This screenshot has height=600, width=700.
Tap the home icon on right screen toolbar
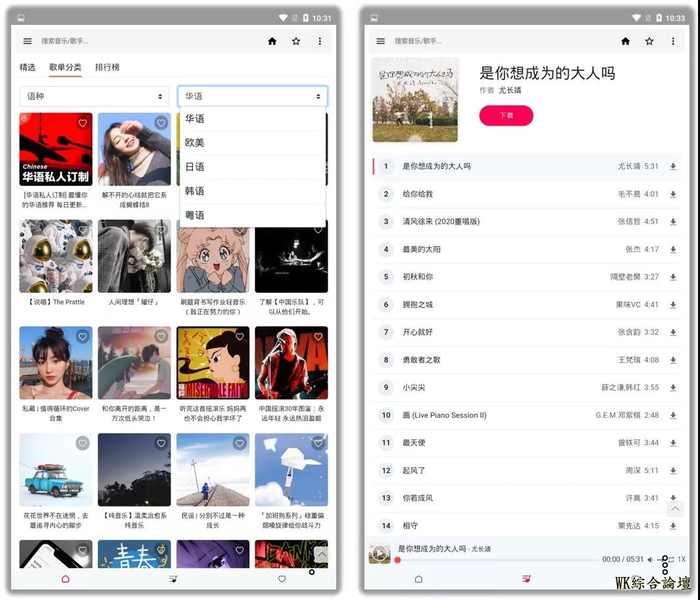(x=626, y=41)
